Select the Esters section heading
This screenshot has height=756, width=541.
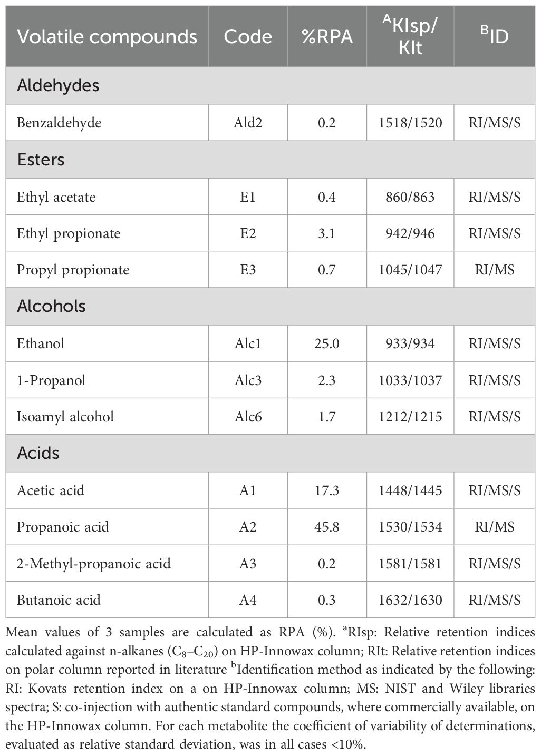click(x=41, y=160)
